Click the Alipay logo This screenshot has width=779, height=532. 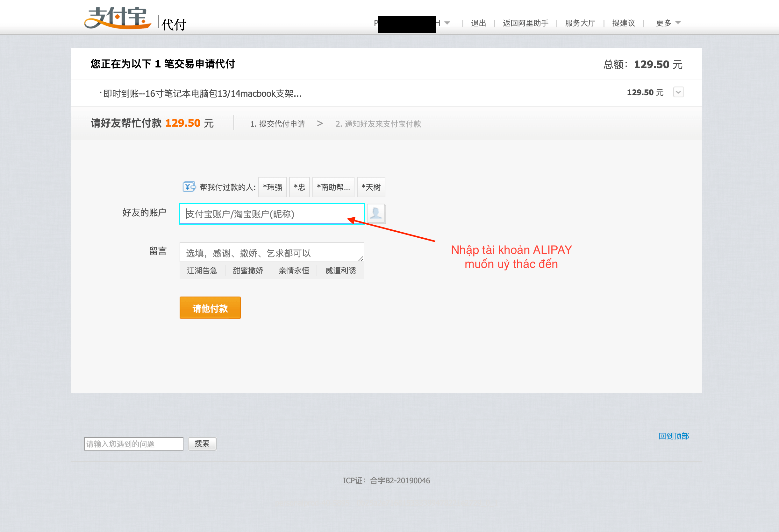[x=117, y=18]
